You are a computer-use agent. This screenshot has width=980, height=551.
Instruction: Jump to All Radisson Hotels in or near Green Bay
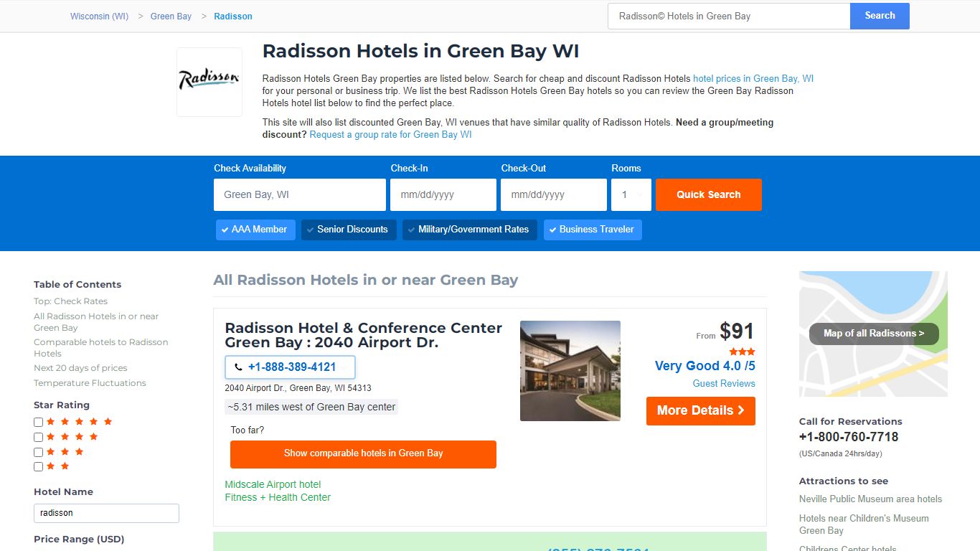coord(96,322)
